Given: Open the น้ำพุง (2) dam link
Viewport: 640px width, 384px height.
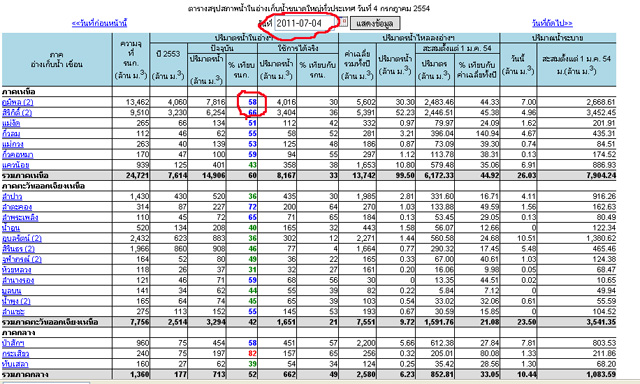Looking at the screenshot, I should (16, 301).
